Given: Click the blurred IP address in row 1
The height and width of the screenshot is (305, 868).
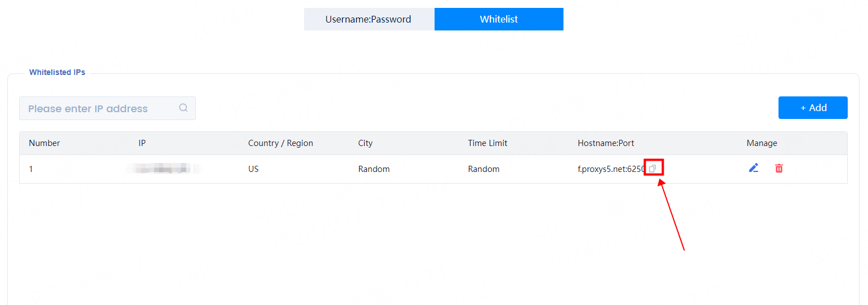Looking at the screenshot, I should click(163, 169).
